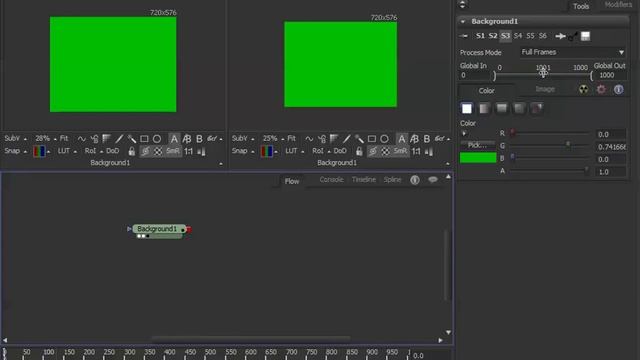
Task: Open the Image tab in Background1 controls
Action: [545, 89]
